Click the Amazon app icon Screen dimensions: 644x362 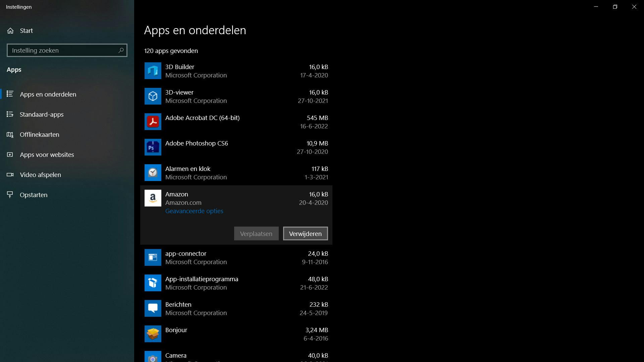click(153, 198)
